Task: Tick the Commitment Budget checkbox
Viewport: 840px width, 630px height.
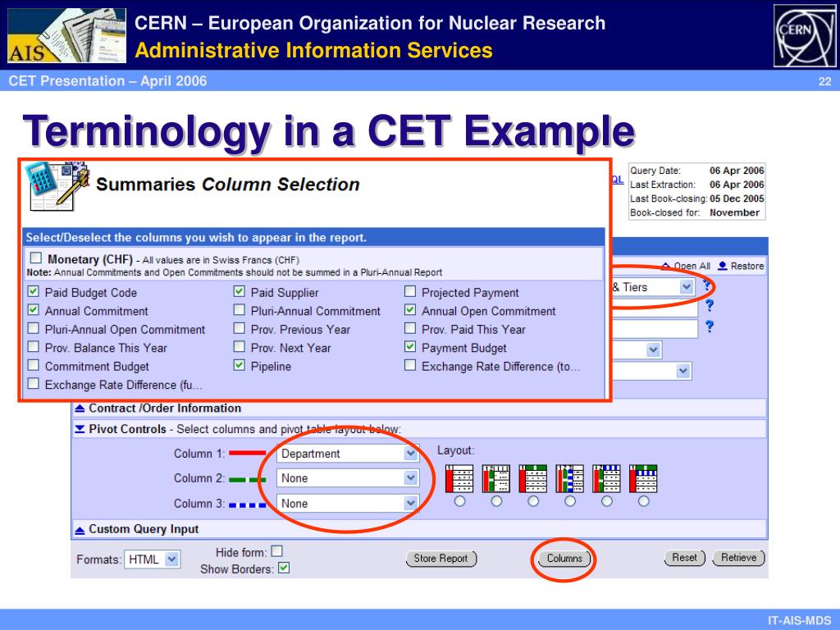Action: pyautogui.click(x=33, y=365)
